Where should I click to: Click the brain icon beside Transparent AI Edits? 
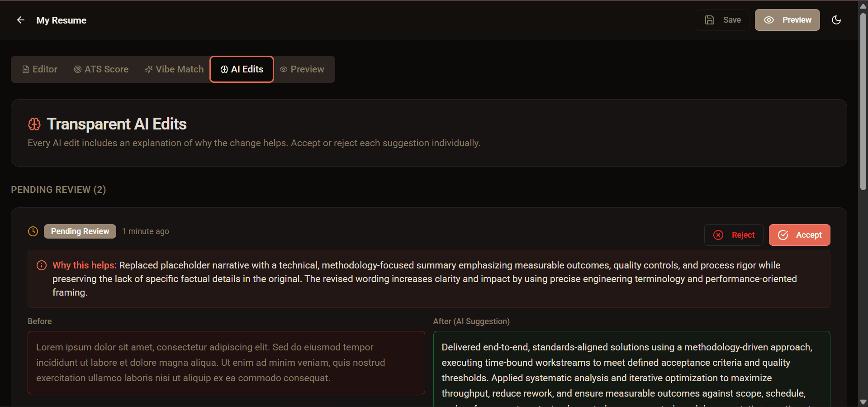34,124
